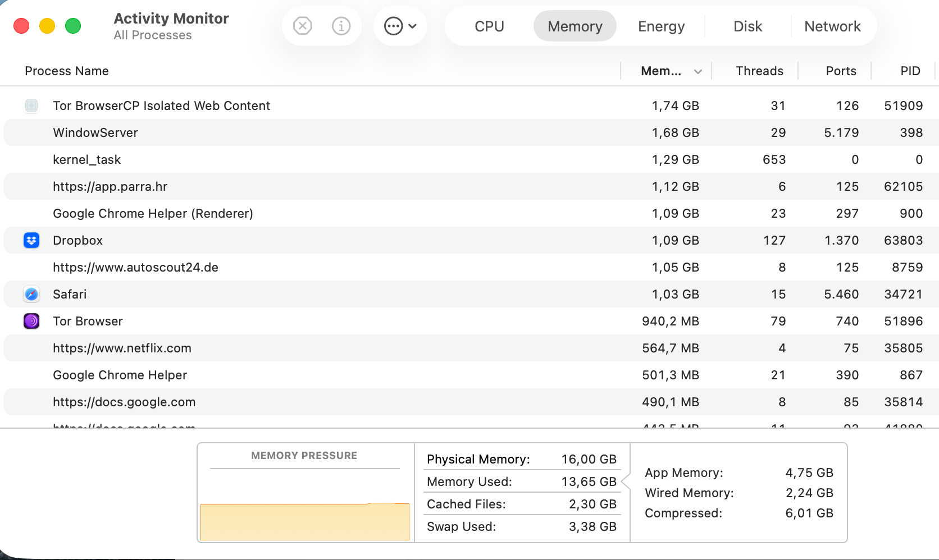Click ports value 1.370

point(841,241)
